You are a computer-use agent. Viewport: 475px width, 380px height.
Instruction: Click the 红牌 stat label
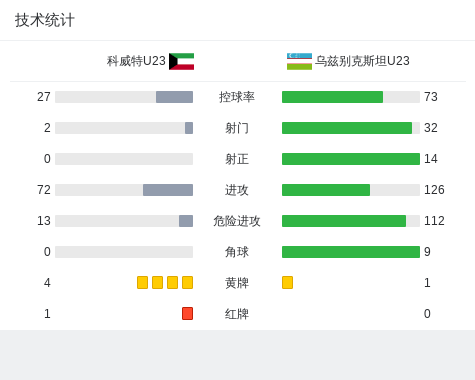(237, 314)
